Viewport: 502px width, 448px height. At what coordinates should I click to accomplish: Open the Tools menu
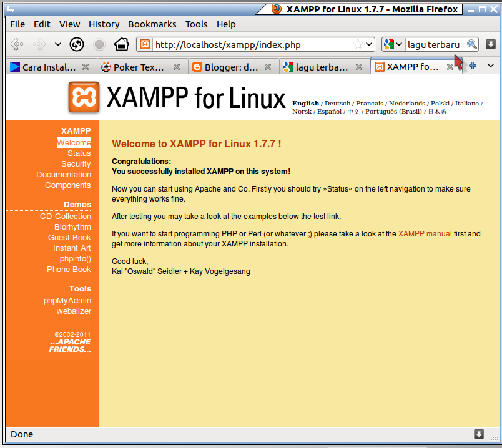(x=196, y=24)
